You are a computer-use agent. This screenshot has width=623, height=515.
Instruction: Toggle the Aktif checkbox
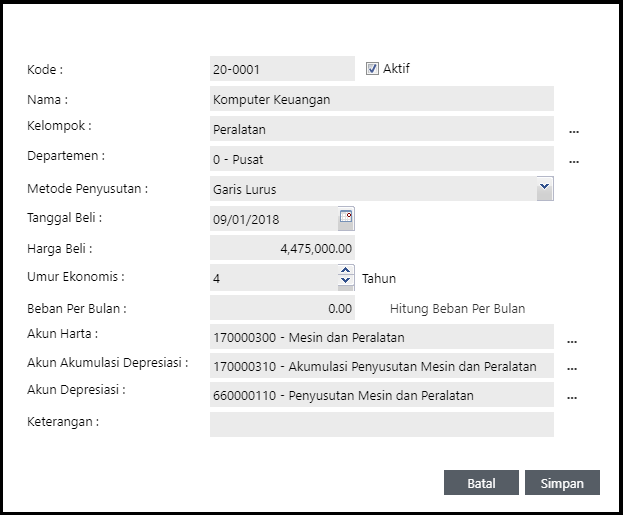(x=372, y=69)
